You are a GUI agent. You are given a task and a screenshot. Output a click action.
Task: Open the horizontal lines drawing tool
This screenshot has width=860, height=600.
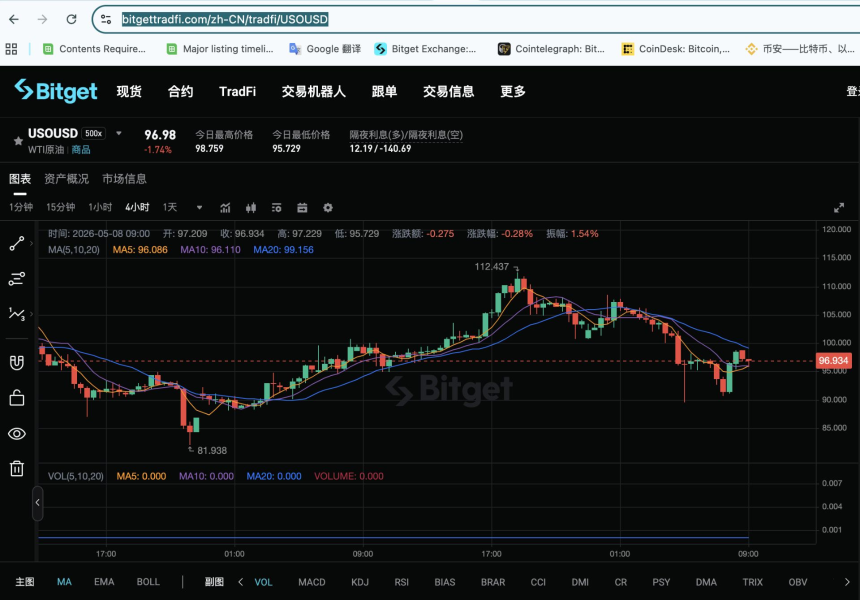tap(16, 279)
